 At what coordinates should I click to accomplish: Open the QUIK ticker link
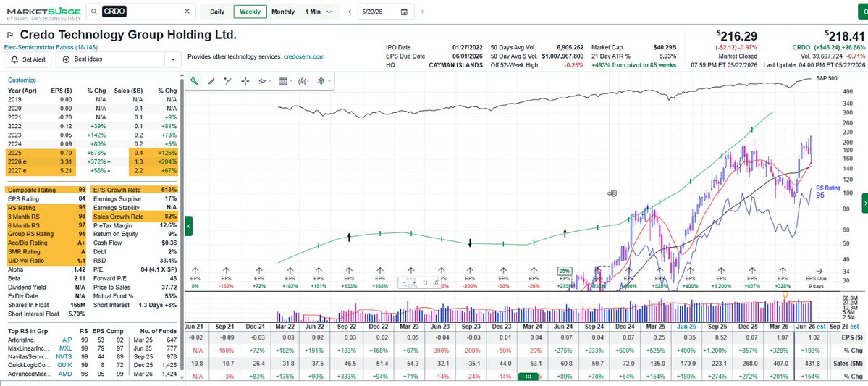tap(65, 366)
